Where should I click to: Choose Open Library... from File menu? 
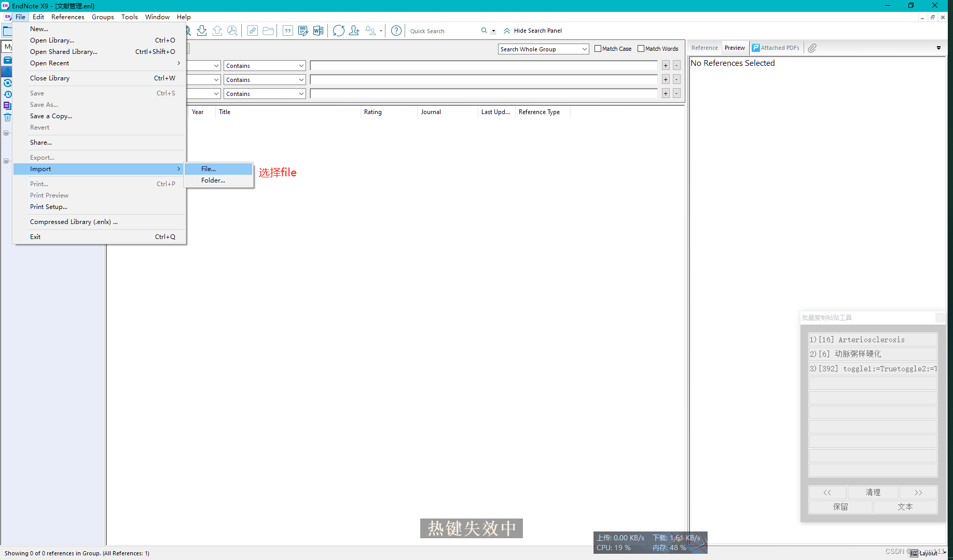tap(99, 40)
